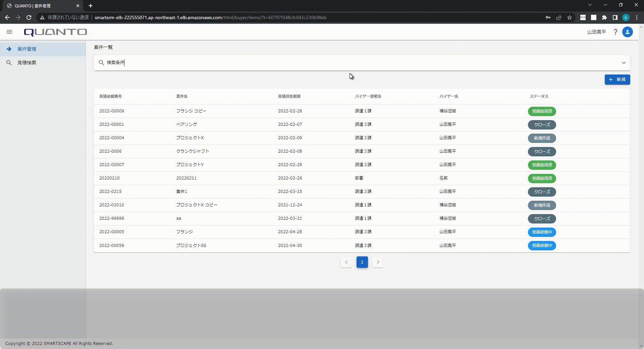Open the browser extensions puzzle icon
The image size is (644, 349).
pos(604,17)
